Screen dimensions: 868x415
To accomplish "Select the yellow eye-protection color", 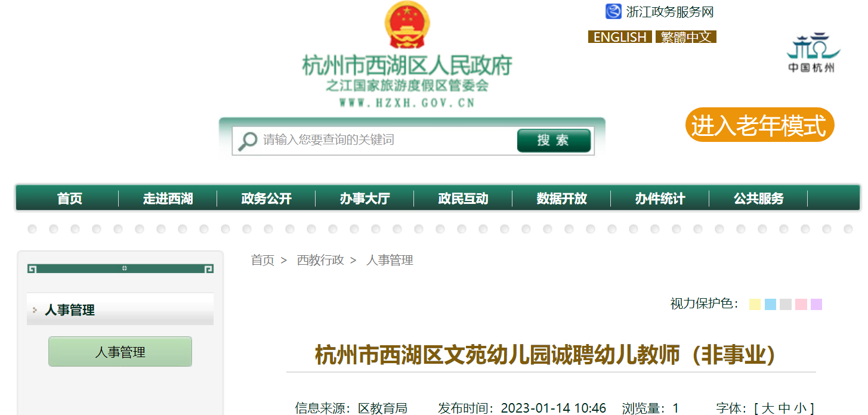I will click(755, 304).
